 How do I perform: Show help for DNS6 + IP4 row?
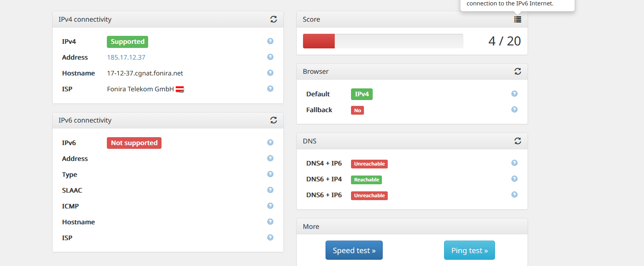click(514, 179)
